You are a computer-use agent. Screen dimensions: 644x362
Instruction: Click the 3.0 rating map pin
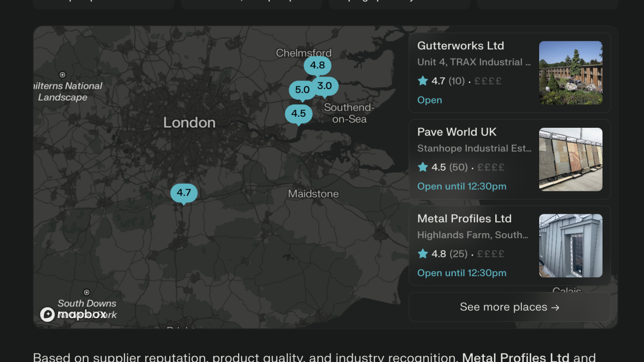pyautogui.click(x=325, y=86)
